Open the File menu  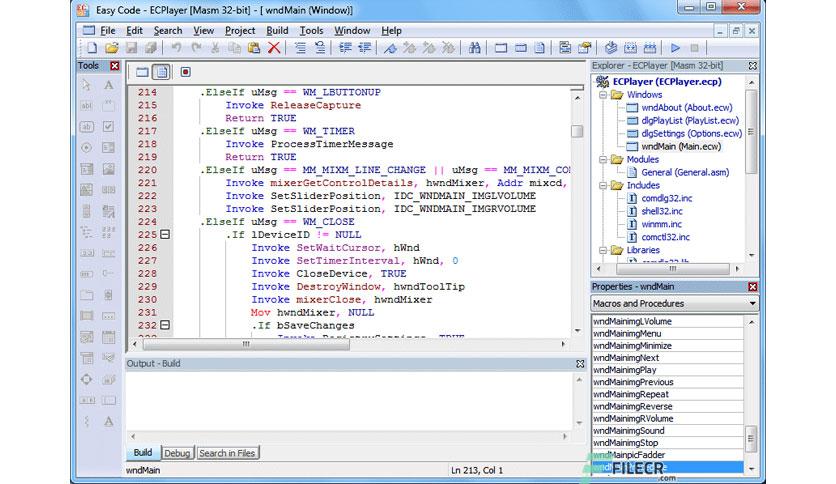(x=108, y=31)
